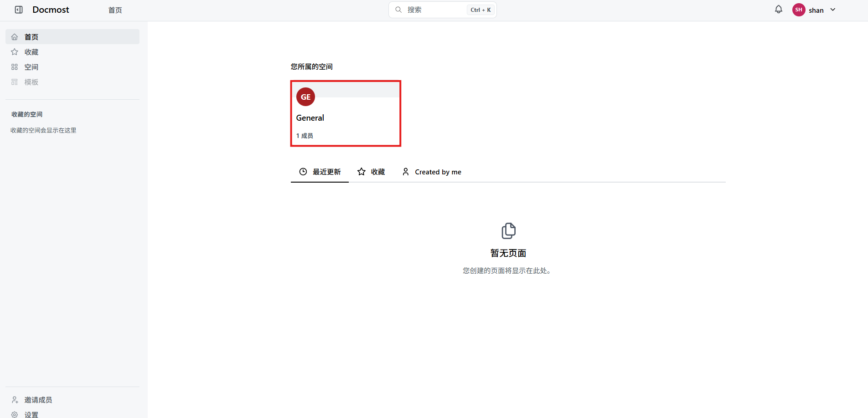Screen dimensions: 868x418
Task: Open the General space card
Action: (x=346, y=113)
